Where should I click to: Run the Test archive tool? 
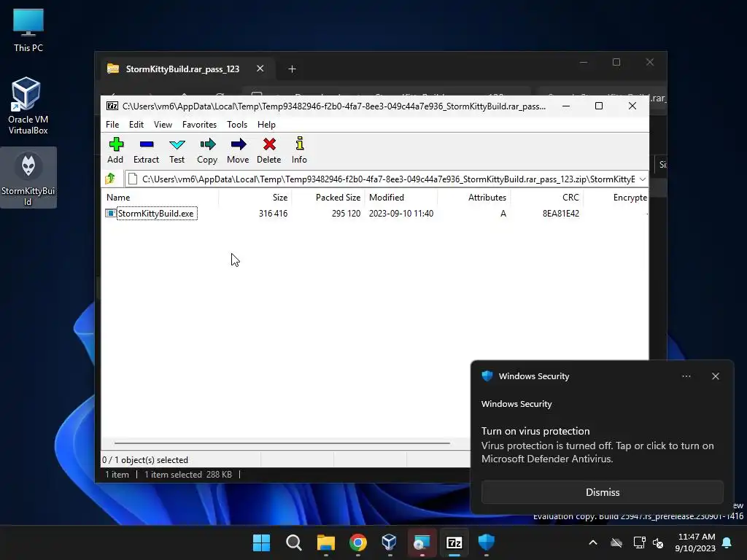point(177,150)
